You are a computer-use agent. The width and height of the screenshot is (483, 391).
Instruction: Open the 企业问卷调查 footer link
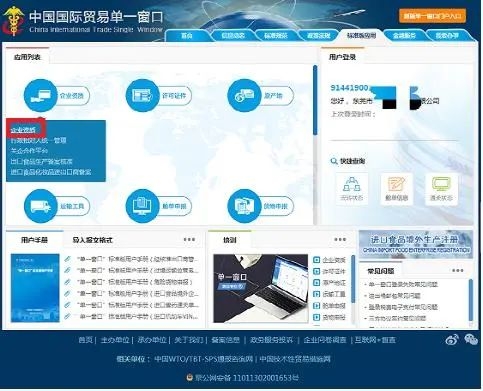tap(325, 340)
